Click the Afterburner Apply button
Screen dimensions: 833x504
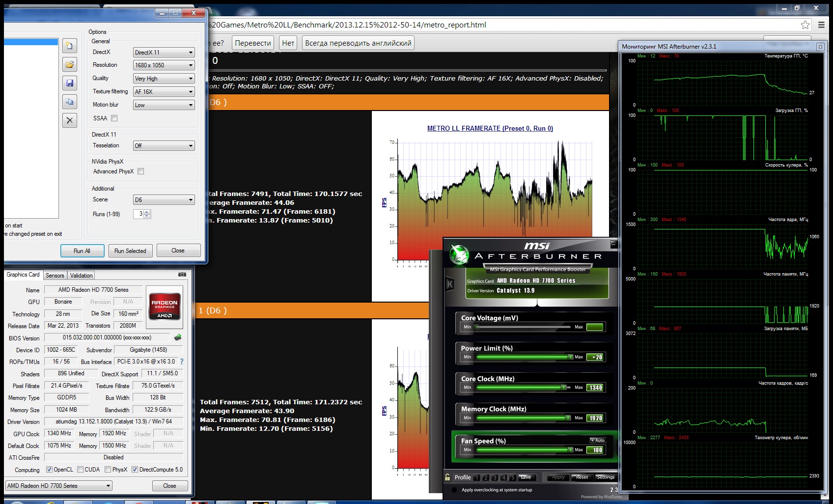tap(558, 477)
